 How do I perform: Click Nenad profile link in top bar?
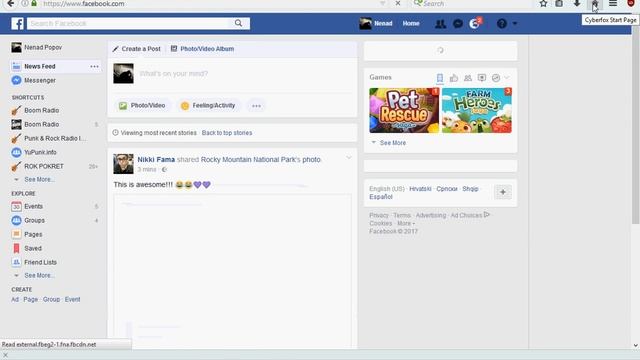click(x=376, y=24)
